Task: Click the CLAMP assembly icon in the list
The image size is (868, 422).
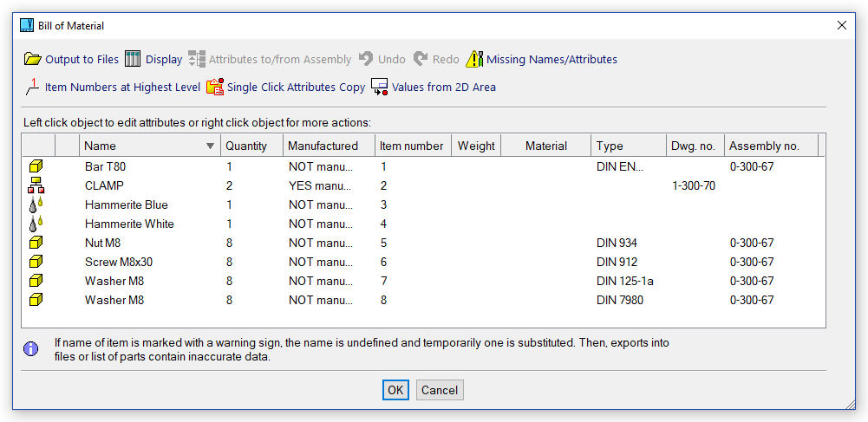Action: (x=36, y=185)
